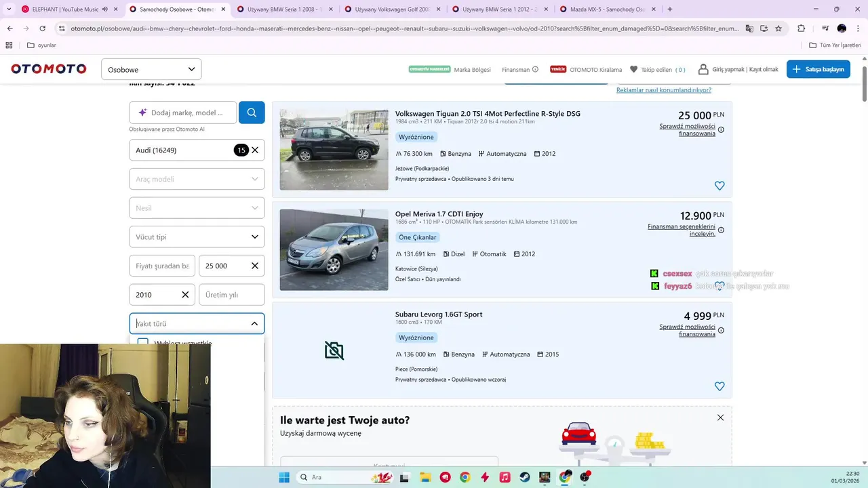The width and height of the screenshot is (868, 488).
Task: Open a new browser tab
Action: pos(670,9)
